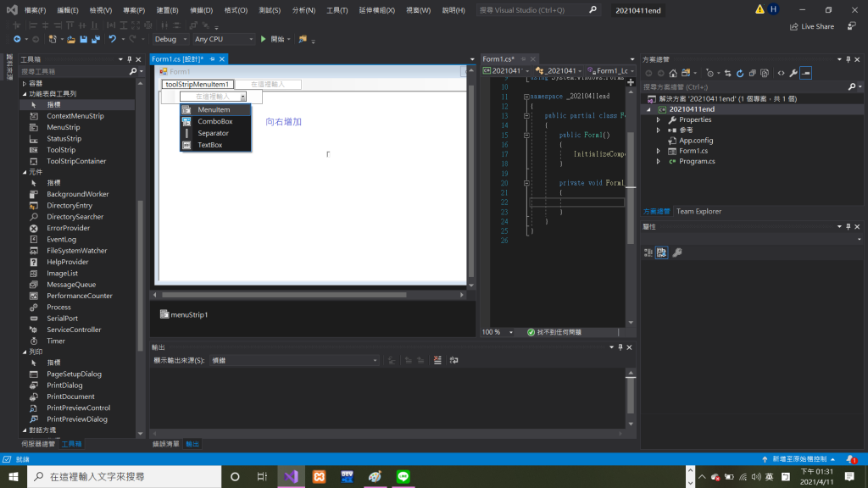This screenshot has height=488, width=868.
Task: Click the warning notification triangle icon
Action: pyautogui.click(x=759, y=9)
